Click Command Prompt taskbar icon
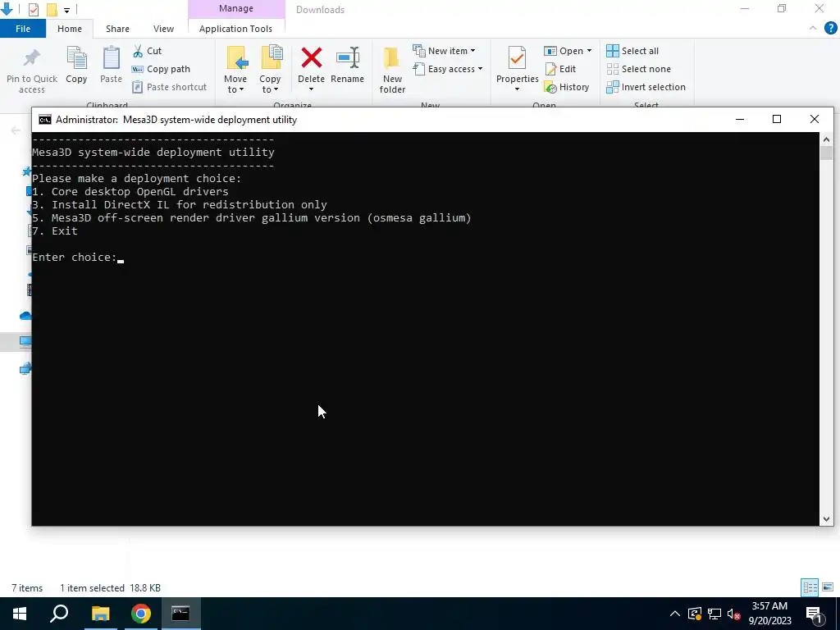Image resolution: width=840 pixels, height=630 pixels. [180, 614]
